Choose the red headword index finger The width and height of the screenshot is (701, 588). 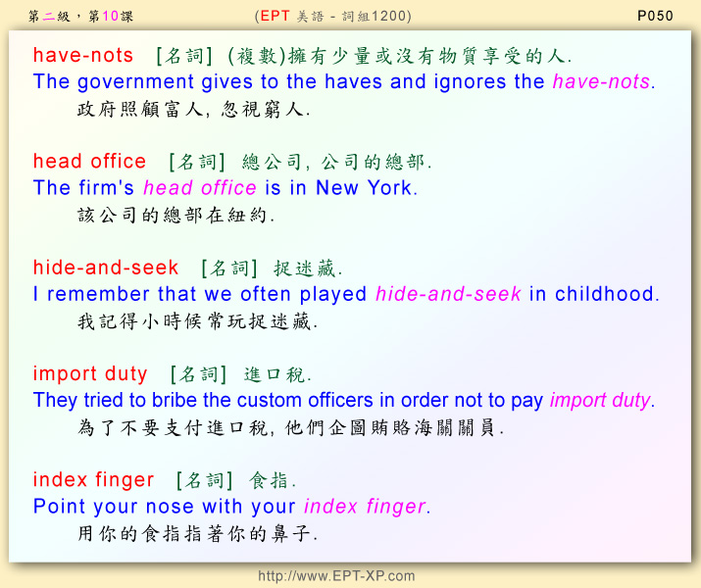pyautogui.click(x=93, y=480)
